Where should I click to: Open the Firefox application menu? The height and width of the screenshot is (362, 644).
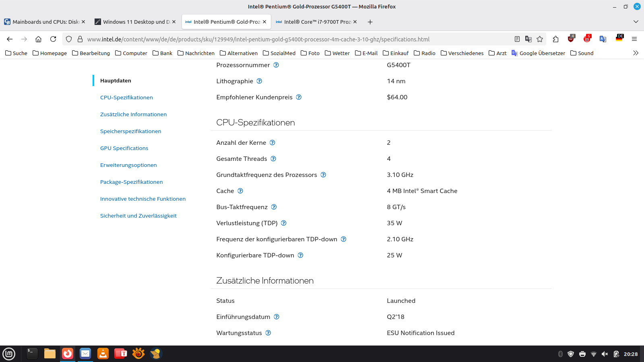pyautogui.click(x=634, y=39)
